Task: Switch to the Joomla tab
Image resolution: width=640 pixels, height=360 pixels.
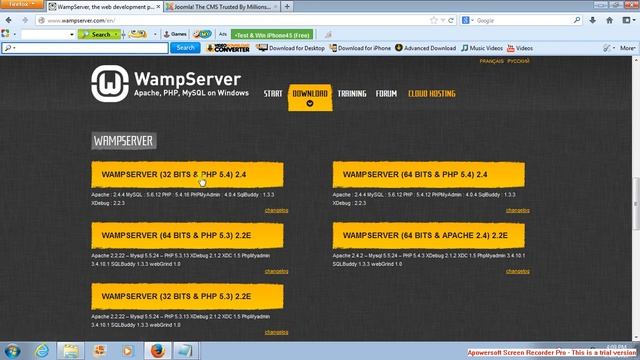Action: point(222,7)
